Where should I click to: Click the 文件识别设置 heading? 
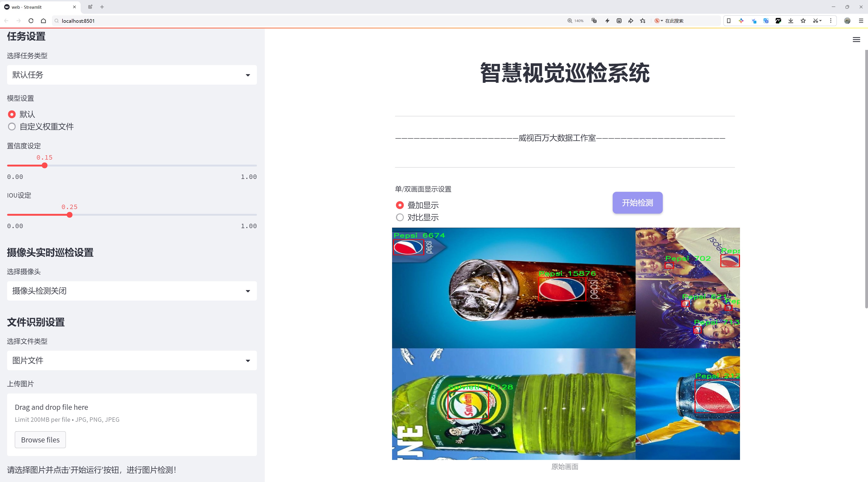tap(36, 322)
